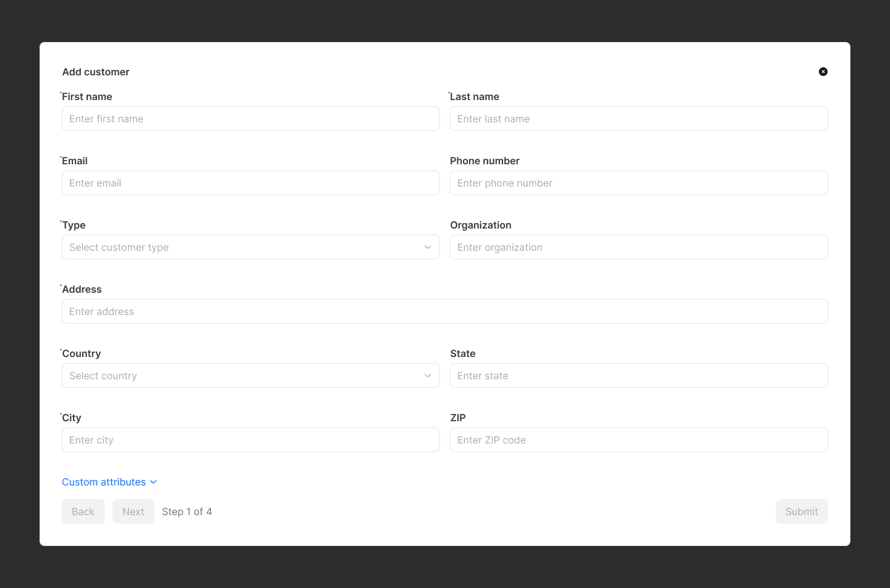This screenshot has height=588, width=890.
Task: Focus the First name field
Action: pos(250,119)
